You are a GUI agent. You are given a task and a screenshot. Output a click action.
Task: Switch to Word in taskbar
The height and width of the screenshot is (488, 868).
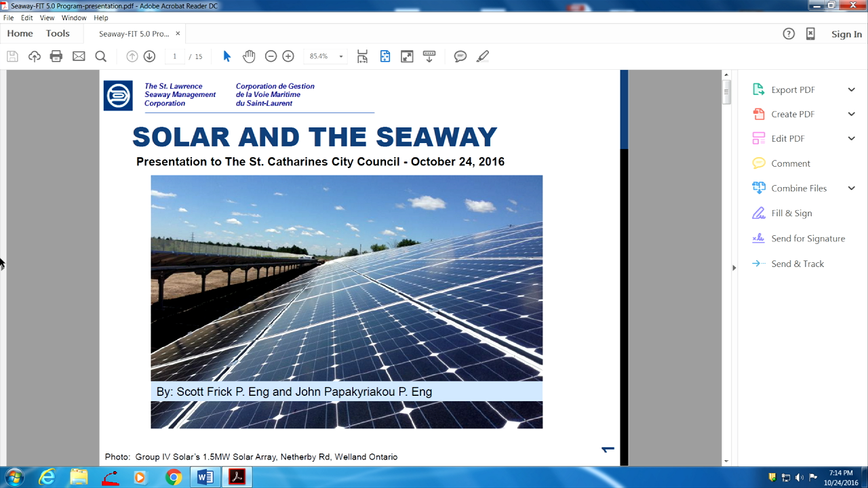pyautogui.click(x=205, y=477)
